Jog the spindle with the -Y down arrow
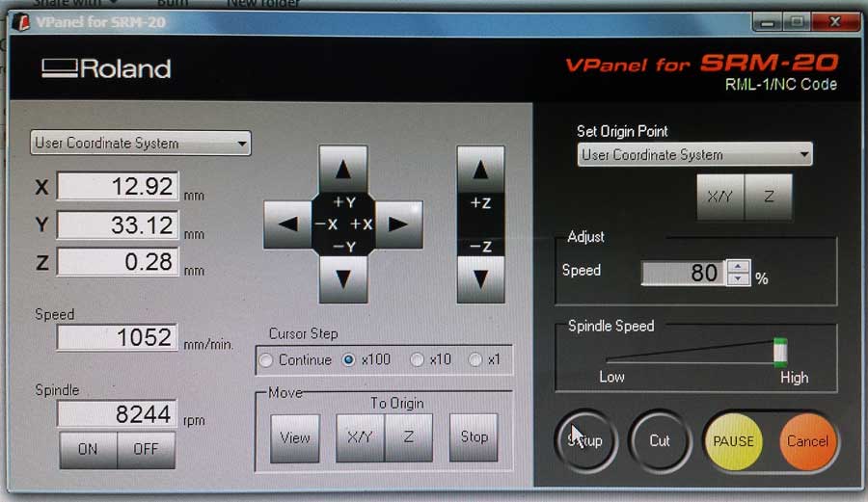The width and height of the screenshot is (868, 502). pyautogui.click(x=343, y=279)
